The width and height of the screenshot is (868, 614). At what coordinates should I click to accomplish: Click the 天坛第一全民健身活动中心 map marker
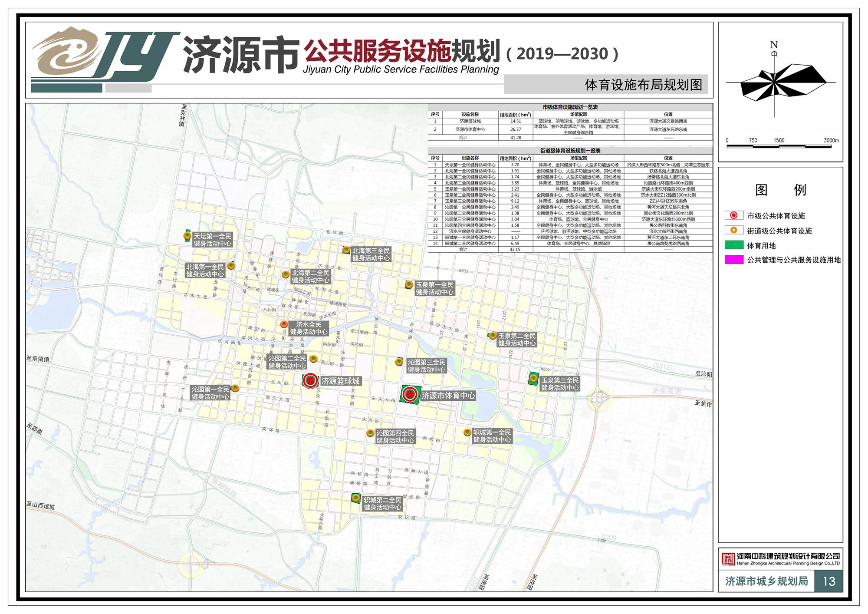[x=187, y=236]
